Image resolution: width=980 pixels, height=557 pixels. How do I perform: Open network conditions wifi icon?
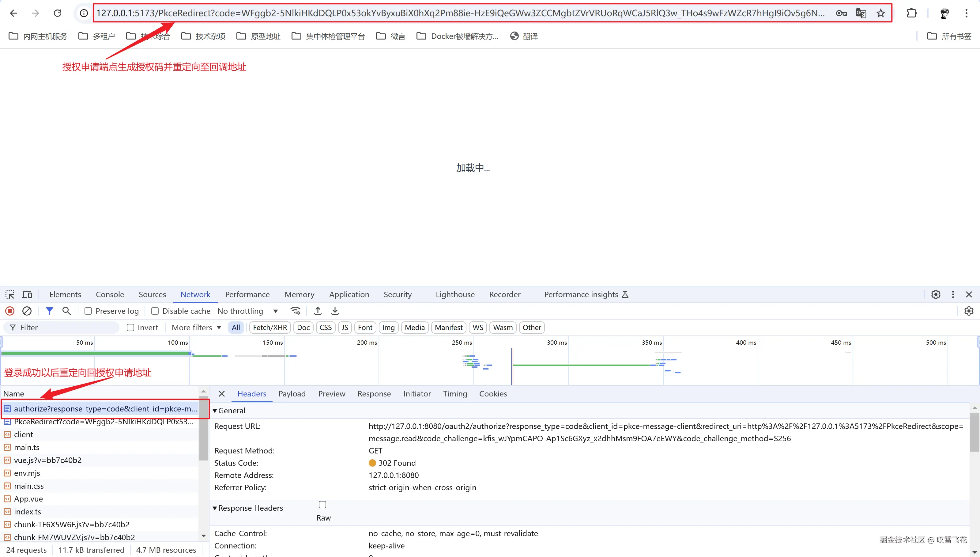click(x=296, y=311)
